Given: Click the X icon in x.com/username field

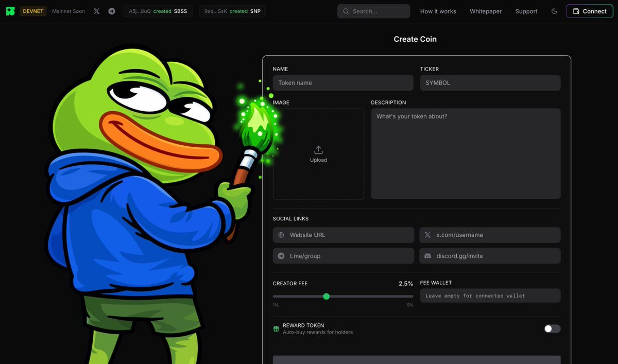Looking at the screenshot, I should pos(427,235).
